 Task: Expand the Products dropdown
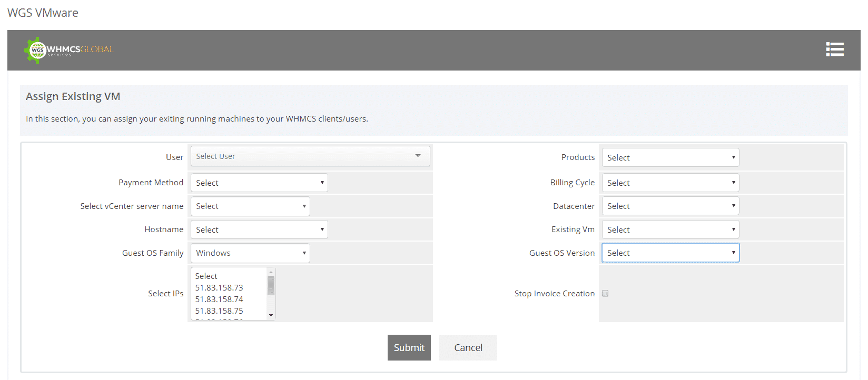670,157
